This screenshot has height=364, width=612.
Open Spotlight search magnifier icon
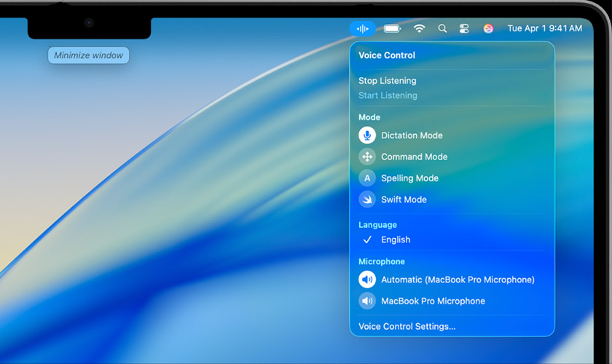442,28
